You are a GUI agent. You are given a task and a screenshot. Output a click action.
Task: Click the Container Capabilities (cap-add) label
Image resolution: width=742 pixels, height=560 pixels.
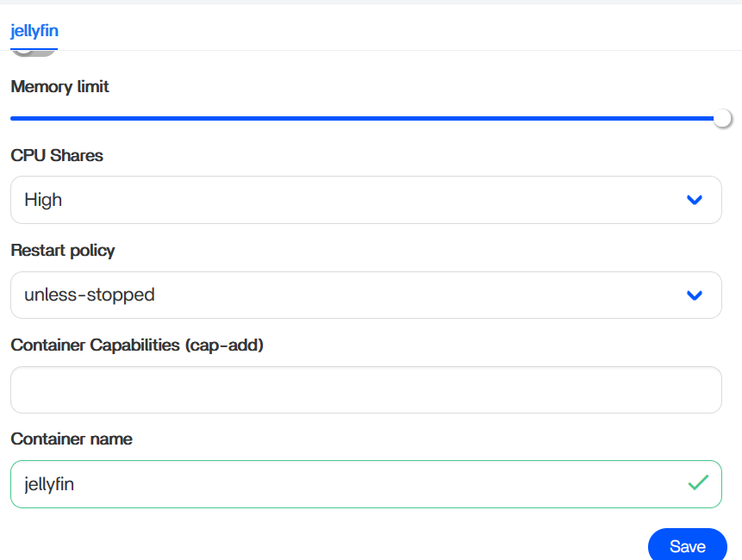[x=137, y=345]
